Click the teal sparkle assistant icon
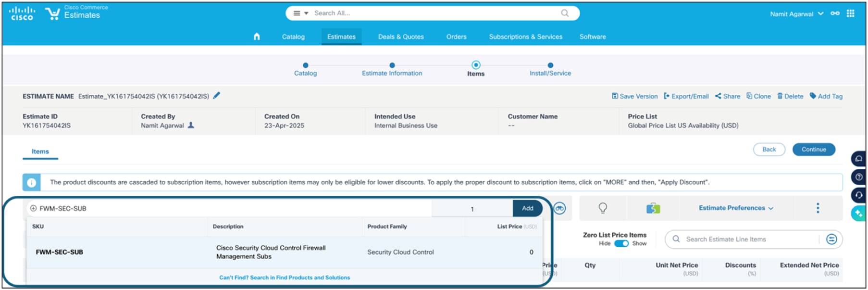The width and height of the screenshot is (868, 290). [x=859, y=214]
